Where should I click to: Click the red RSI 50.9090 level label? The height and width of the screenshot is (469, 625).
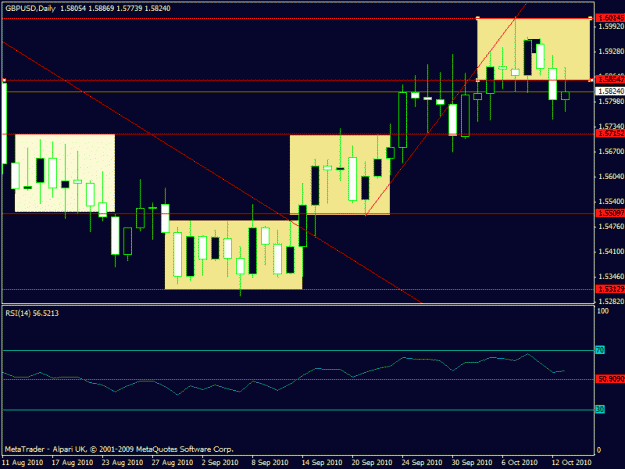610,379
